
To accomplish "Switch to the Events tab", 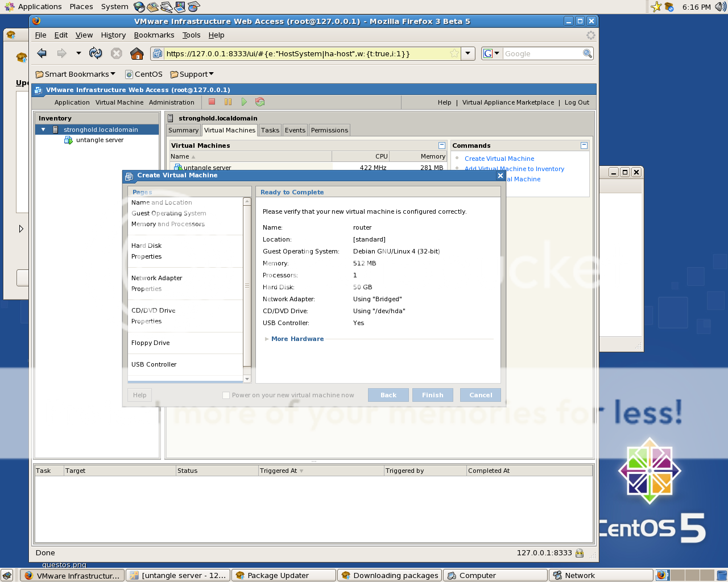I will pyautogui.click(x=295, y=130).
